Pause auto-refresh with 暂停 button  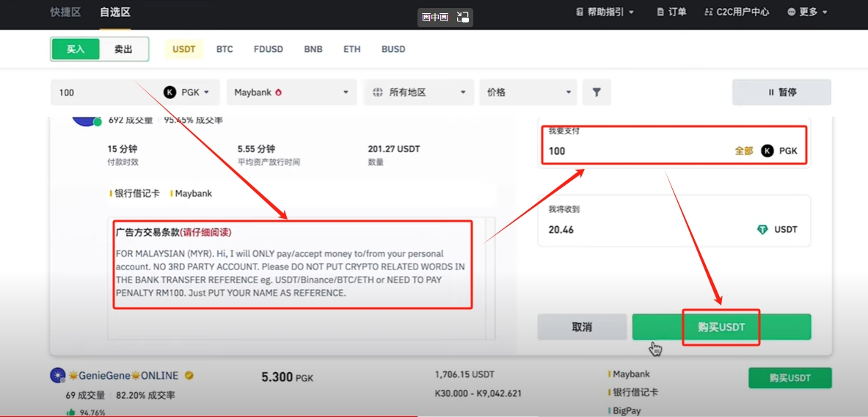coord(781,93)
